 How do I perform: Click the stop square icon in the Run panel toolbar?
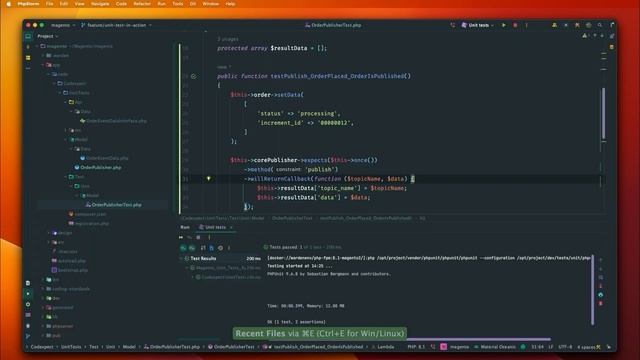[198, 237]
